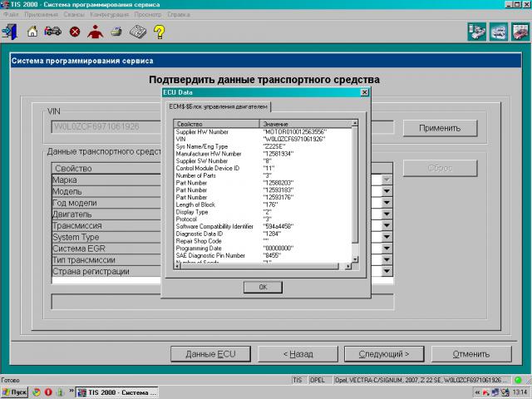
Task: Select the SAE Diagnostic Pin Number row
Action: [263, 255]
